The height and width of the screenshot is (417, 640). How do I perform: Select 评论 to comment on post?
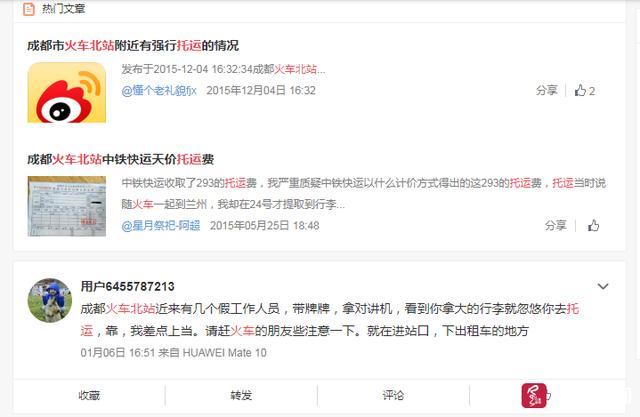click(x=393, y=395)
